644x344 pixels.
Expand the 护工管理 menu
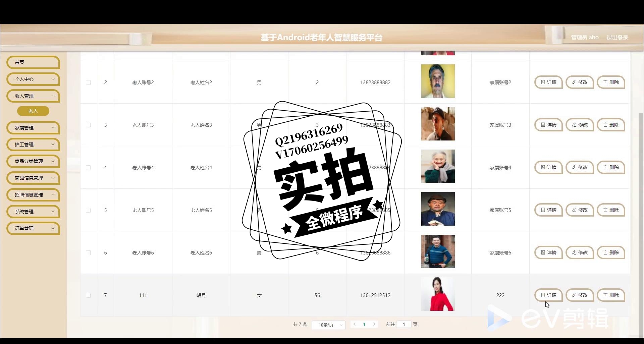[33, 145]
